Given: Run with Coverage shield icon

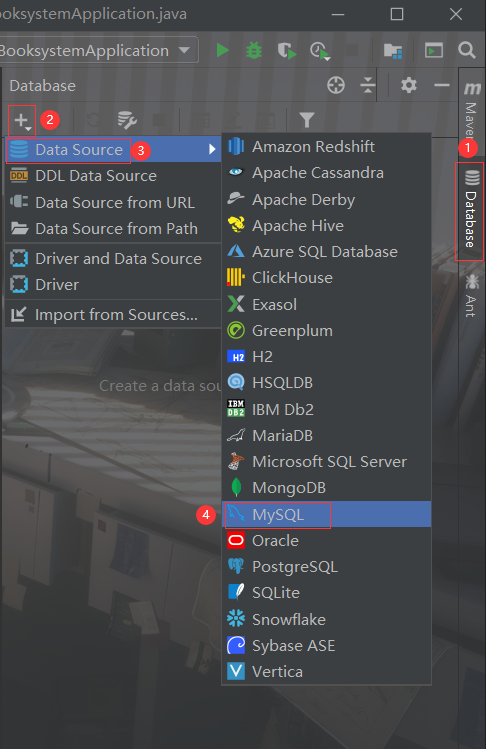Looking at the screenshot, I should [287, 51].
